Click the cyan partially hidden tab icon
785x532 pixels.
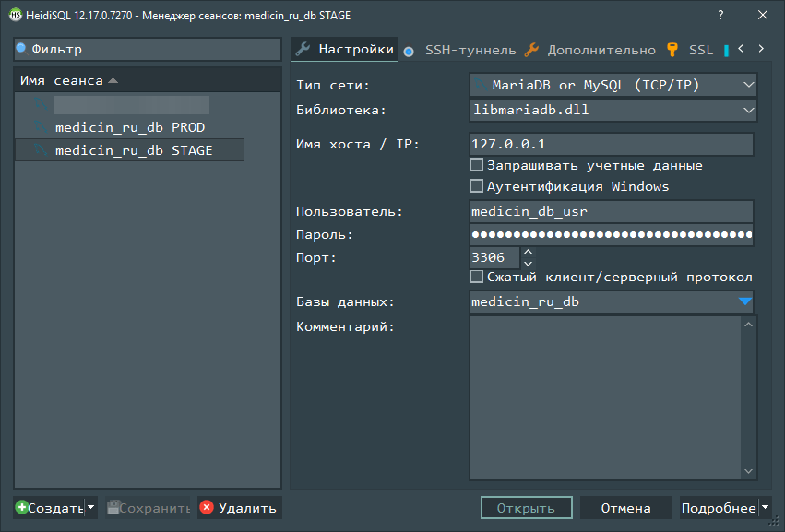pyautogui.click(x=726, y=51)
